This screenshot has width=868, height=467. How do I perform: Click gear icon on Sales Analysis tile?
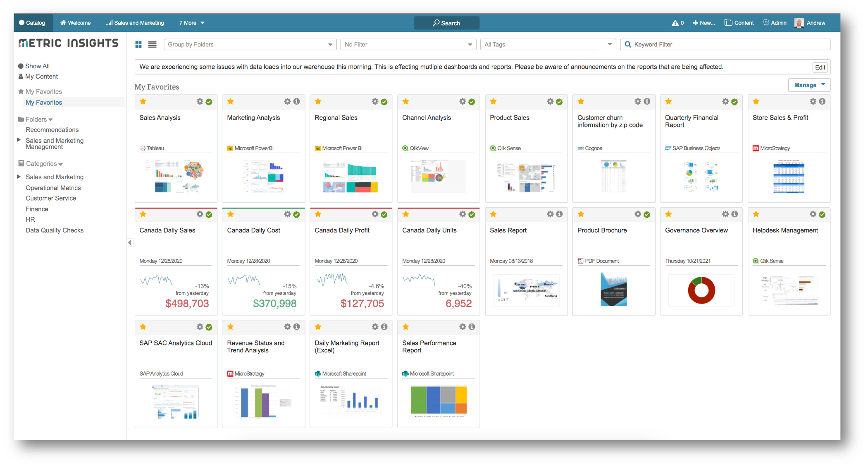pos(200,102)
